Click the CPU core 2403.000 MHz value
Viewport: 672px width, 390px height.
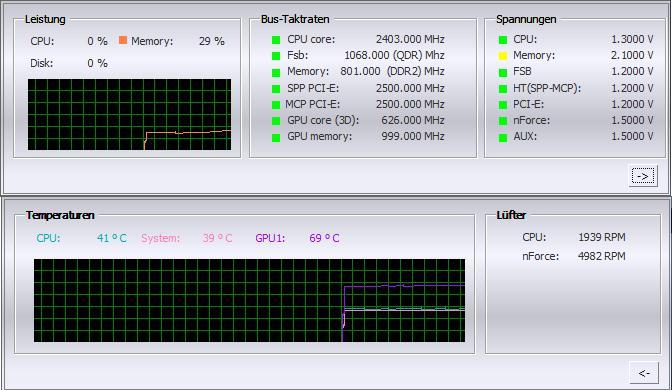click(x=410, y=39)
